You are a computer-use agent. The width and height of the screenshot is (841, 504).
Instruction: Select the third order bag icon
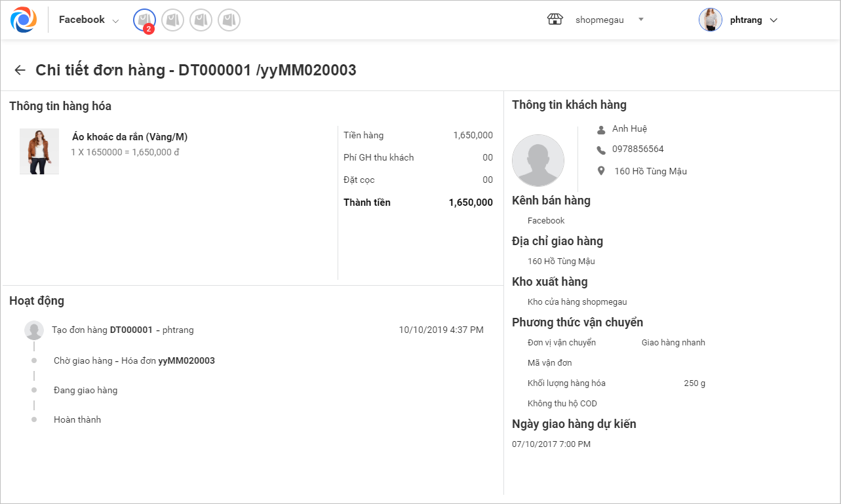[x=201, y=20]
